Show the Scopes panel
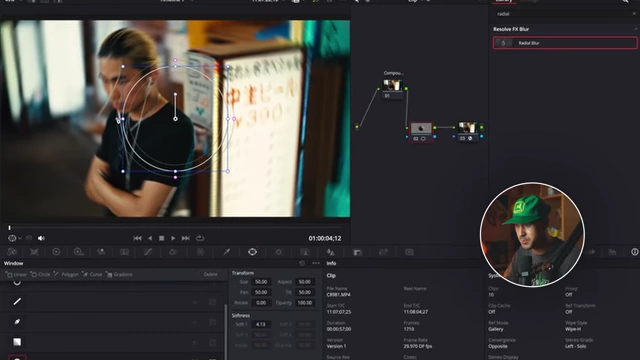Viewport: 640px width, 360px height. [613, 252]
